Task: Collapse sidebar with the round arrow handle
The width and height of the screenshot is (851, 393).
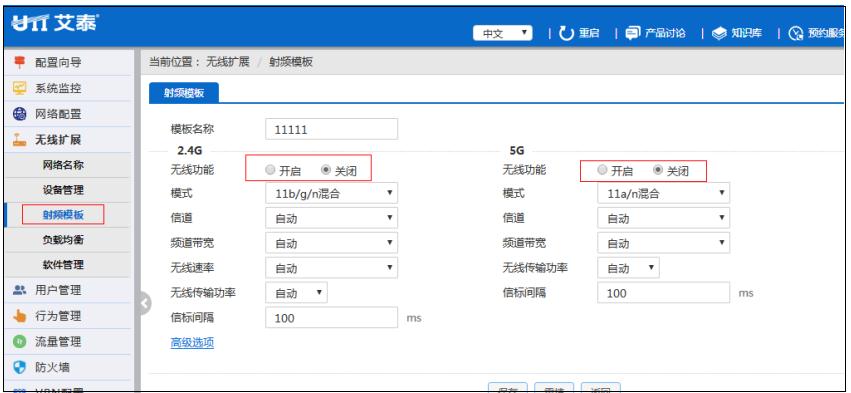Action: click(145, 303)
